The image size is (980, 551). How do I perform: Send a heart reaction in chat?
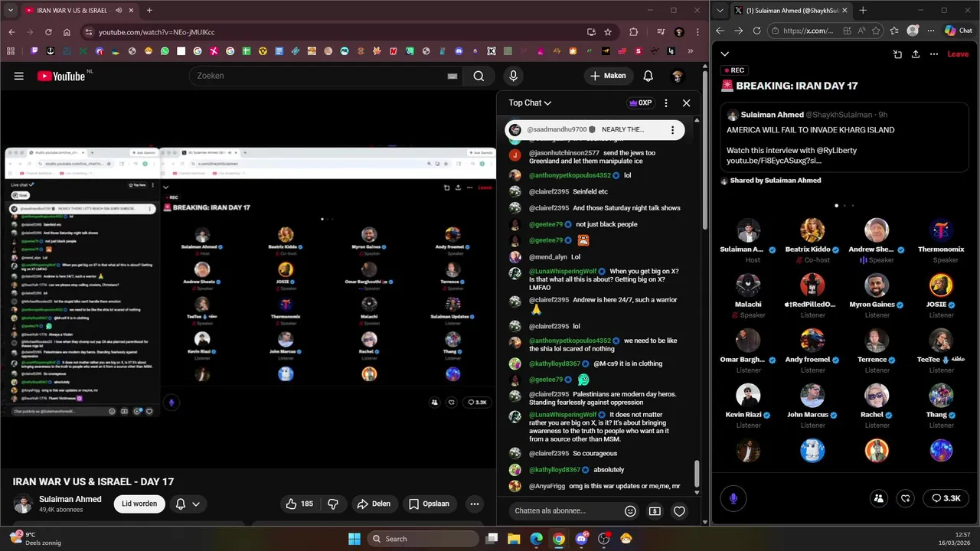pyautogui.click(x=679, y=511)
